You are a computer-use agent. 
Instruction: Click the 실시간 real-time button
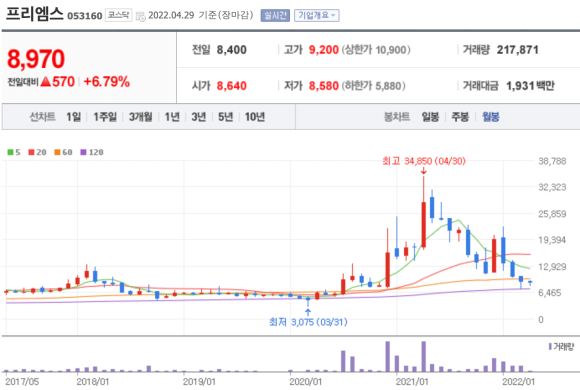point(275,16)
